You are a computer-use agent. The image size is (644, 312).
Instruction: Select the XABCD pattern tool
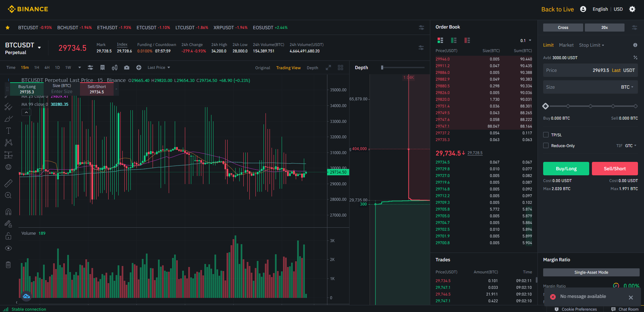(x=8, y=143)
